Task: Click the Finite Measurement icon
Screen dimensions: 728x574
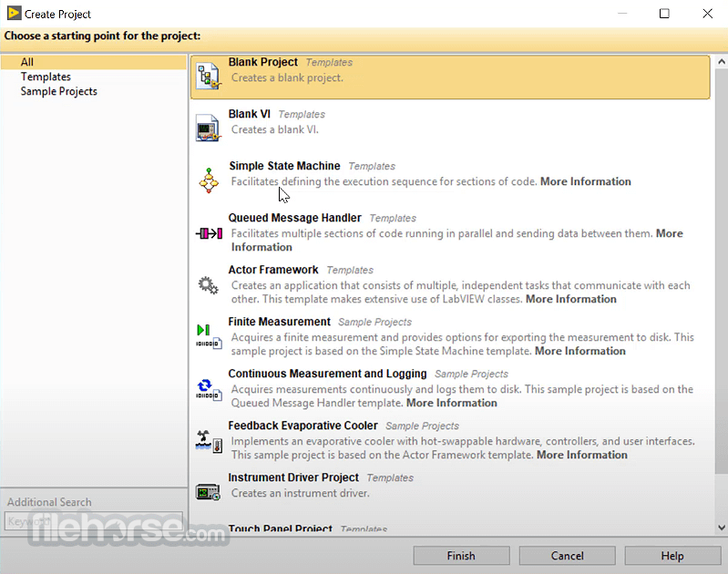Action: pyautogui.click(x=209, y=337)
